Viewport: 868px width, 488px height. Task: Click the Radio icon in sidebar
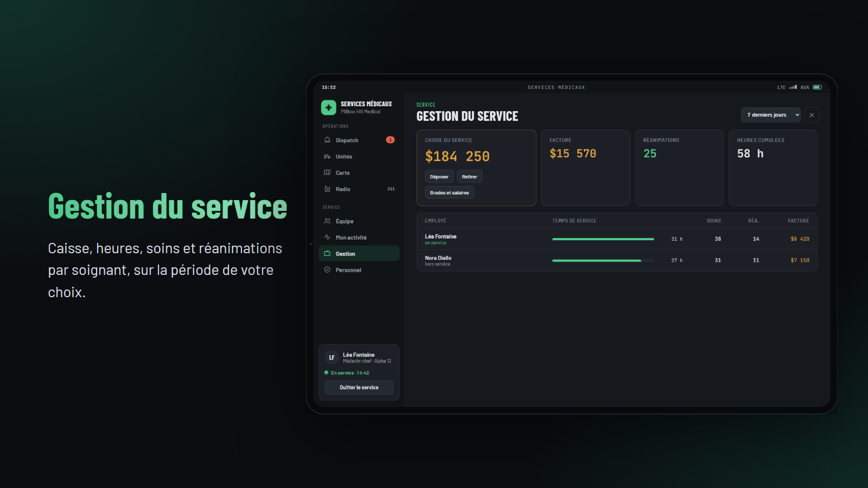pyautogui.click(x=327, y=189)
